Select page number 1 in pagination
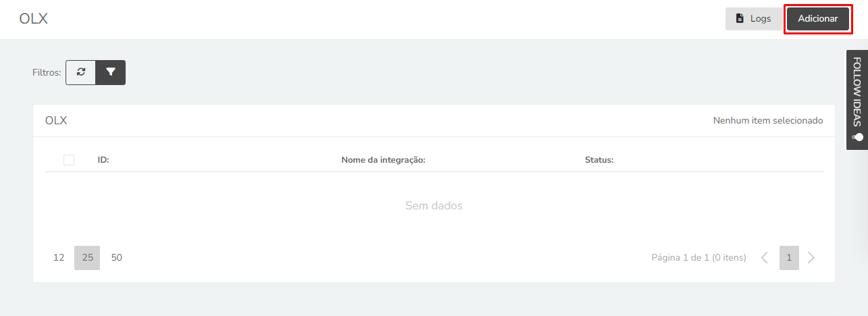The image size is (868, 316). click(789, 257)
